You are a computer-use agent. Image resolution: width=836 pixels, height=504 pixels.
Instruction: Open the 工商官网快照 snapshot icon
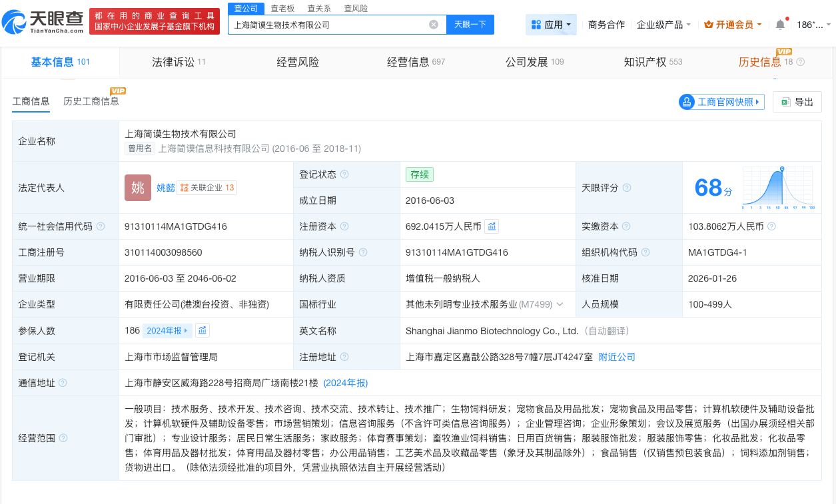(687, 102)
